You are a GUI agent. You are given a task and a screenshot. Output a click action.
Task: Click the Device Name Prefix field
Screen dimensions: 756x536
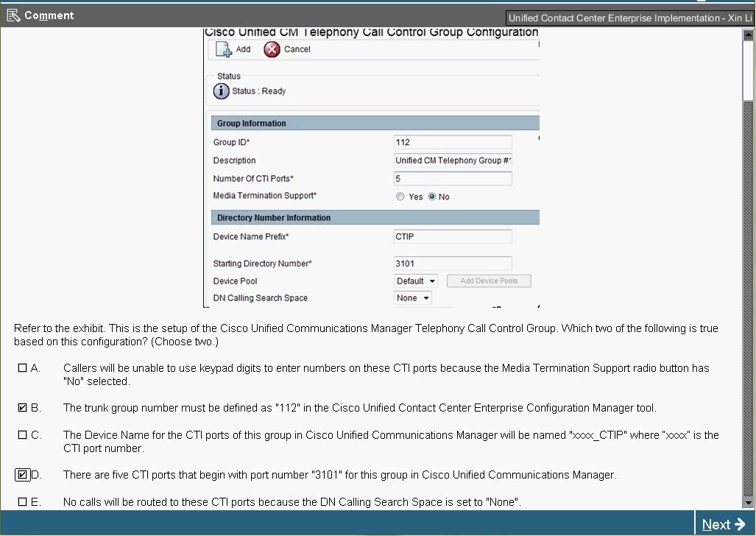[453, 236]
